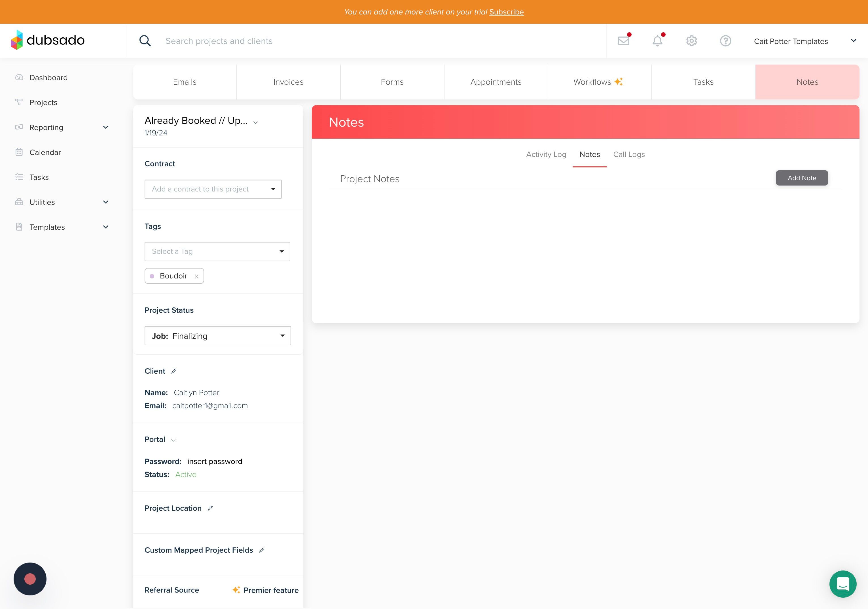This screenshot has width=868, height=609.
Task: Click the red record button widget
Action: (x=30, y=579)
